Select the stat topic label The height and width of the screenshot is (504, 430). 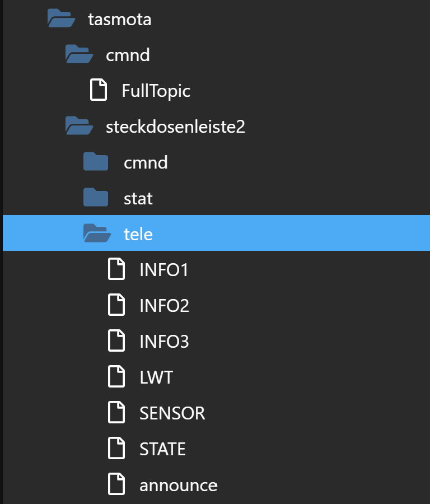click(x=138, y=198)
